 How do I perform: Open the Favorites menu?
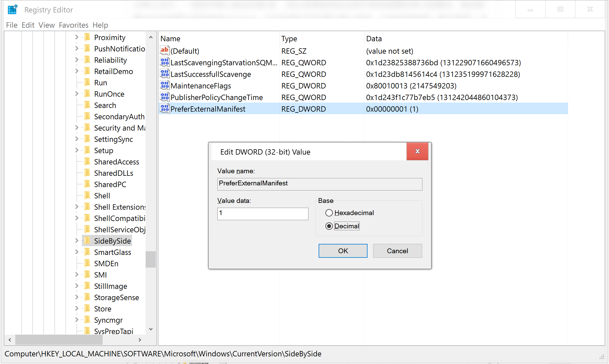pos(74,25)
